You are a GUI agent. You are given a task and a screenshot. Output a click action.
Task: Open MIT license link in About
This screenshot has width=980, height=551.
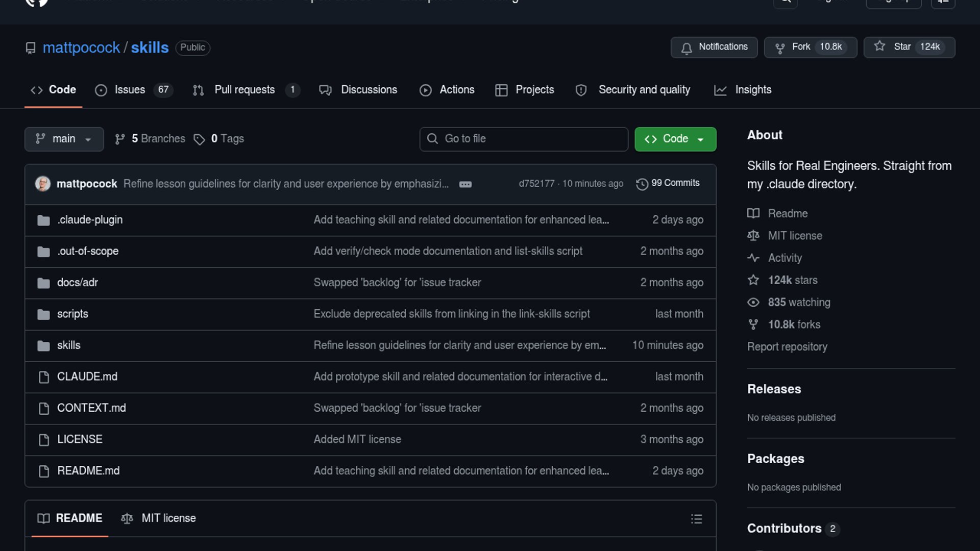pos(785,236)
